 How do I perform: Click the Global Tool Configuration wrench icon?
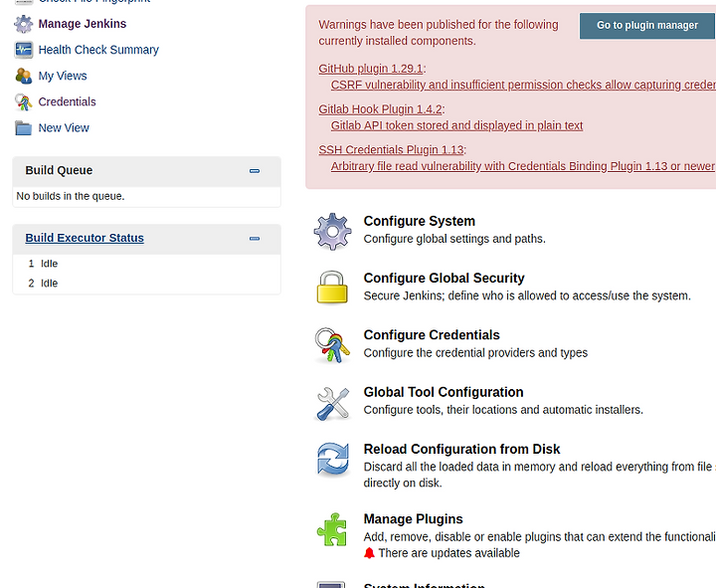[x=333, y=404]
